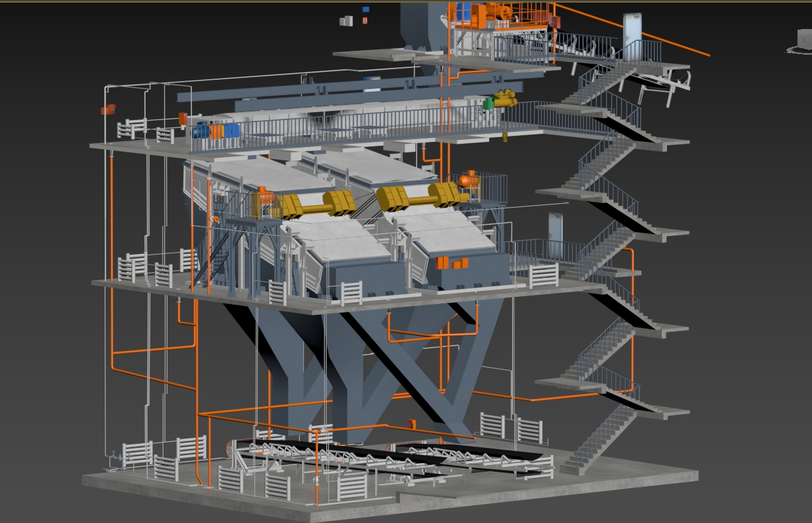Select the green motor attached to the hoist
The height and width of the screenshot is (523, 812).
488,103
